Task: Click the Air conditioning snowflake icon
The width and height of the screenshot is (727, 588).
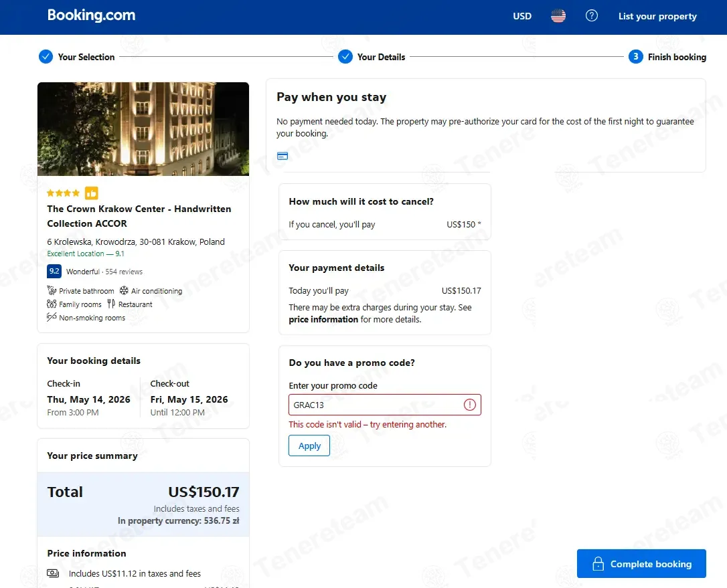Action: [124, 290]
